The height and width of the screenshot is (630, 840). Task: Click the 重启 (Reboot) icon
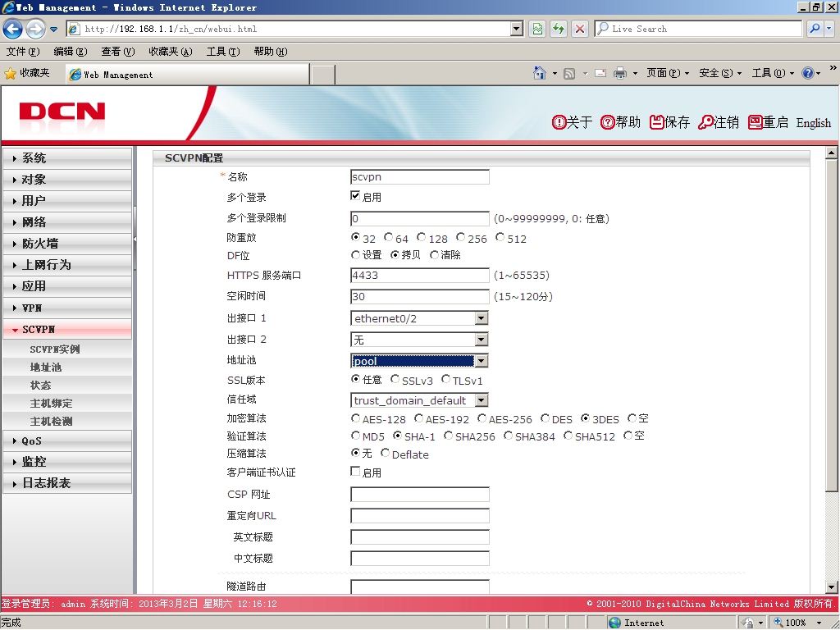click(x=756, y=122)
